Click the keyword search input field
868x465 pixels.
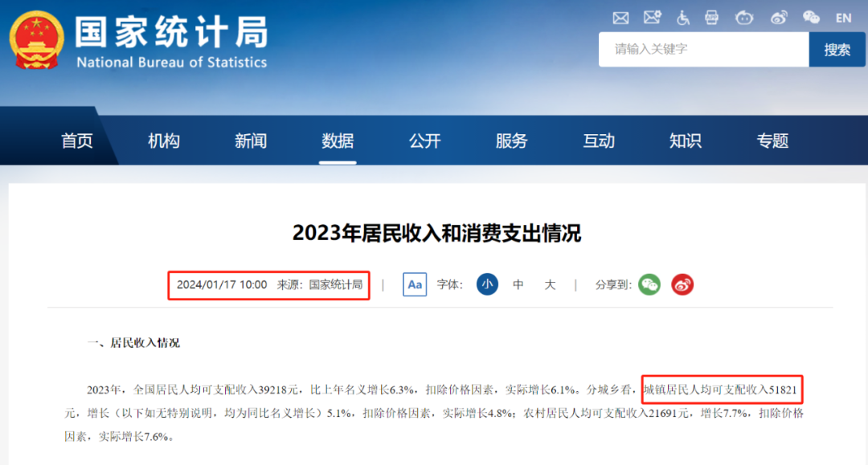click(x=703, y=49)
